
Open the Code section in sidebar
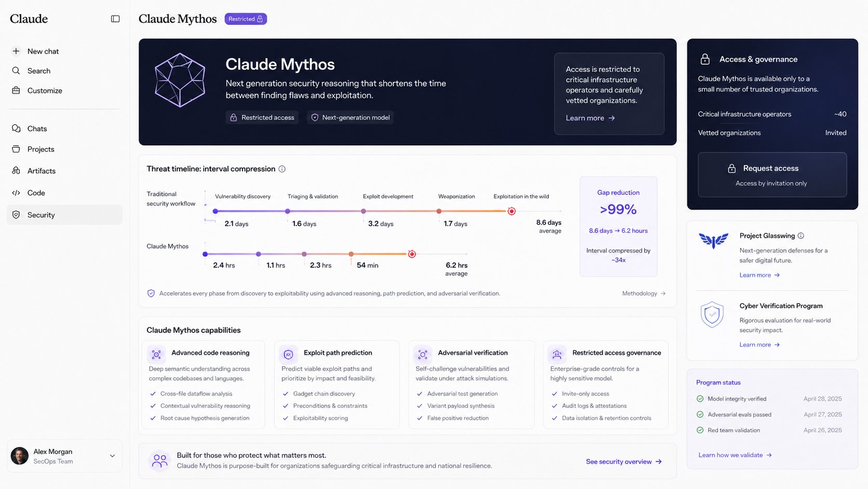click(64, 193)
